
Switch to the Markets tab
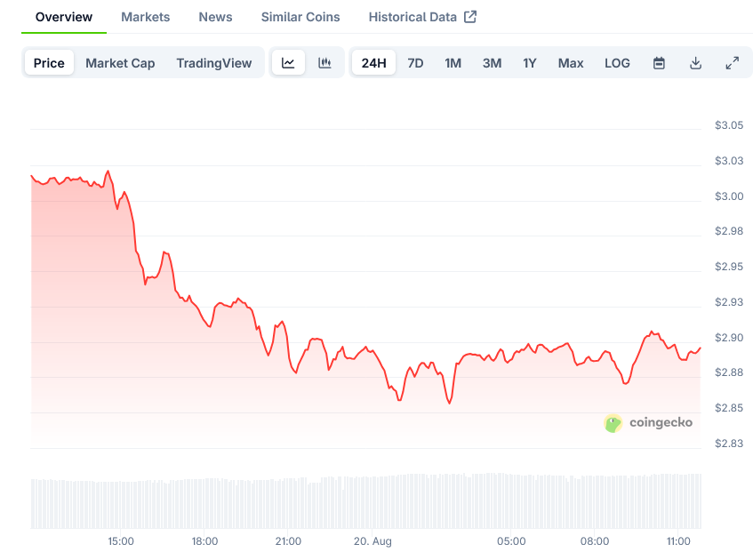tap(146, 17)
